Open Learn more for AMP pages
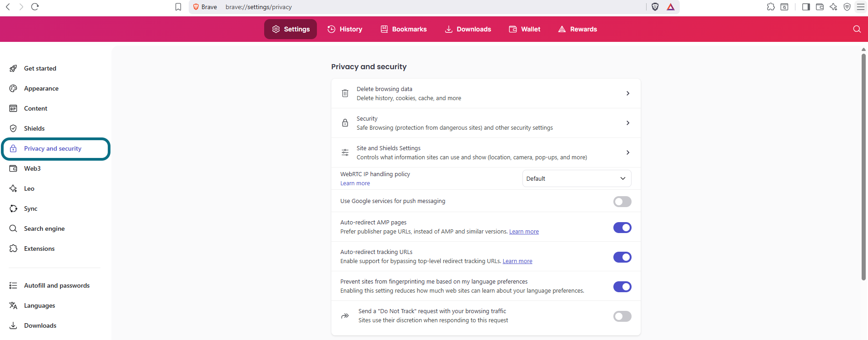The height and width of the screenshot is (340, 868). pyautogui.click(x=524, y=232)
